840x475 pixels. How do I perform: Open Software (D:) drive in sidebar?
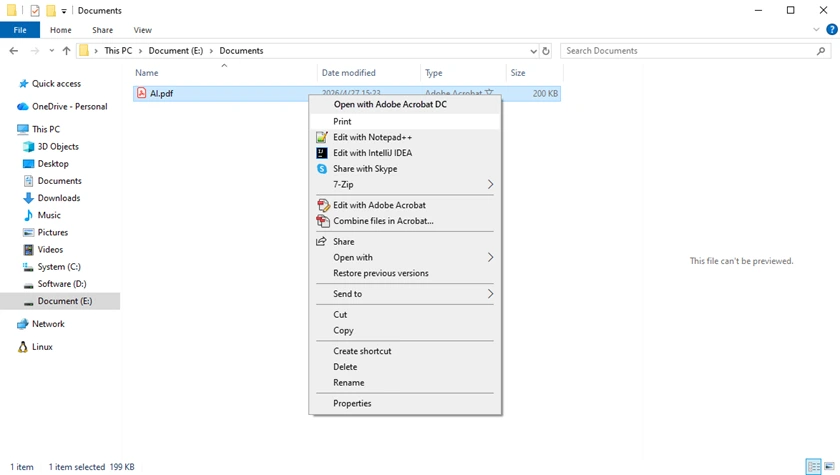tap(62, 284)
